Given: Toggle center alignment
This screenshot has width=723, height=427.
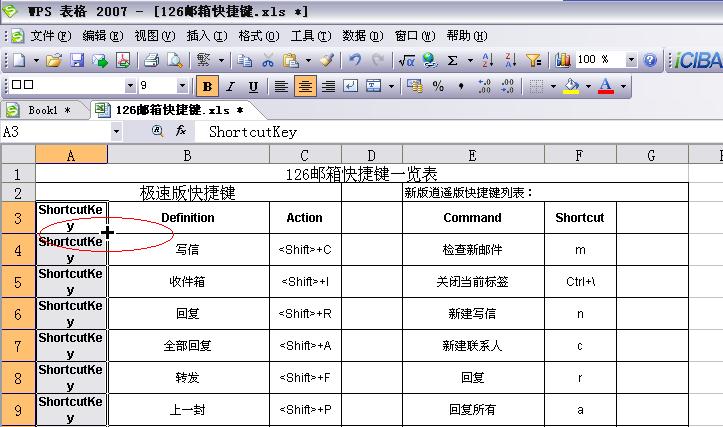Looking at the screenshot, I should (305, 86).
